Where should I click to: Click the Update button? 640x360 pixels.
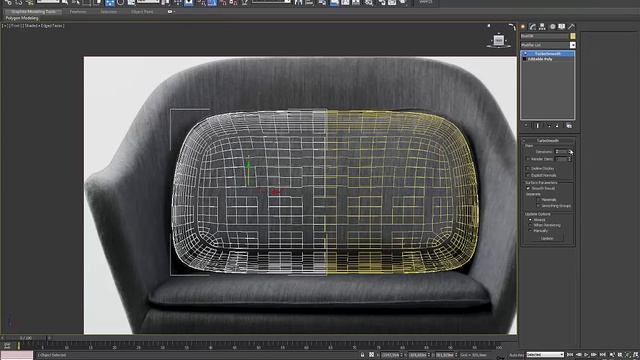pyautogui.click(x=547, y=238)
